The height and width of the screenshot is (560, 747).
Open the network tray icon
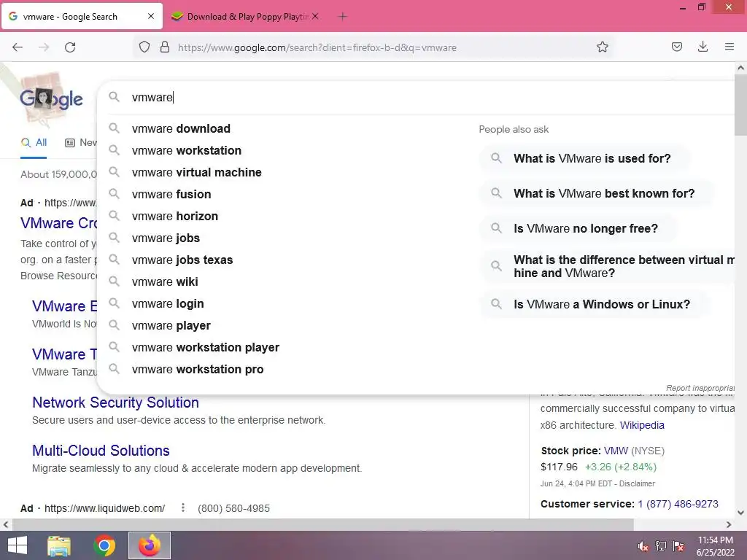[x=661, y=546]
